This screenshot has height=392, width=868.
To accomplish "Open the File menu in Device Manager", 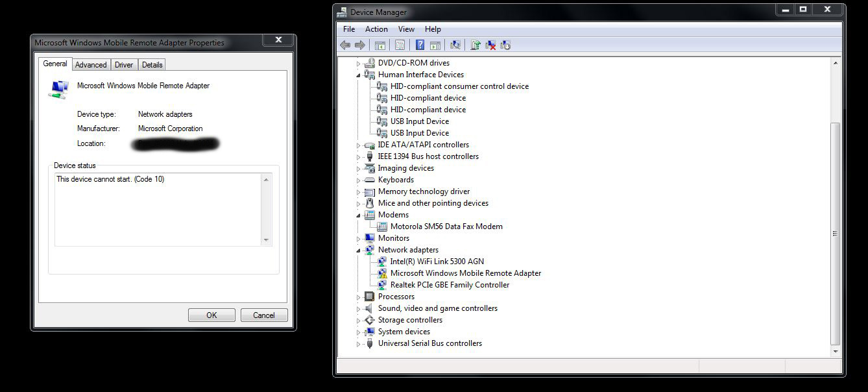I will pos(349,29).
